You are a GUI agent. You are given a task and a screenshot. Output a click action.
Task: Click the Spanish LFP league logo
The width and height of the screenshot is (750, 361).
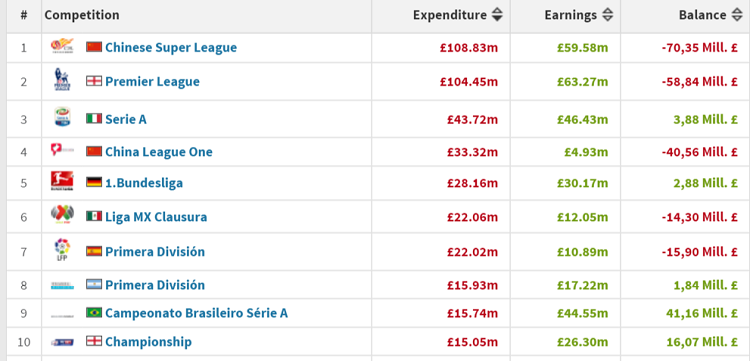coord(62,250)
